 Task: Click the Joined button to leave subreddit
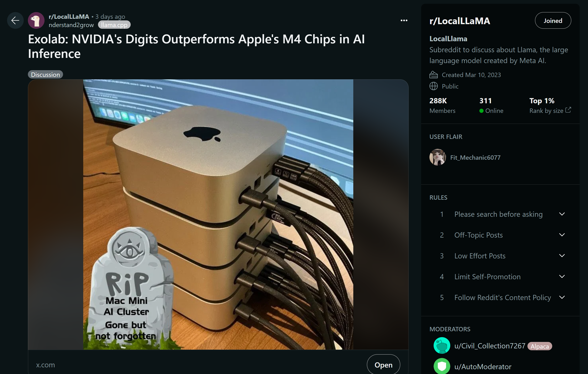pyautogui.click(x=553, y=21)
